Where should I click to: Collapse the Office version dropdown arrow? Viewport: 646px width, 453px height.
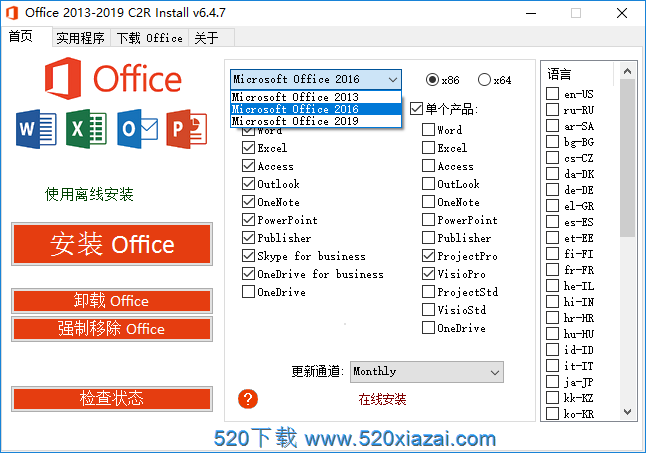[393, 79]
